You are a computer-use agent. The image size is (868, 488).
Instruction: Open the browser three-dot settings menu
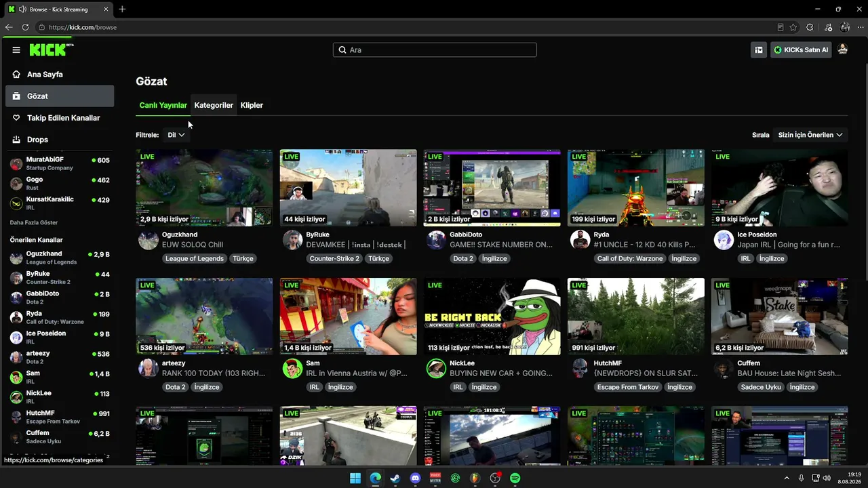pyautogui.click(x=860, y=27)
